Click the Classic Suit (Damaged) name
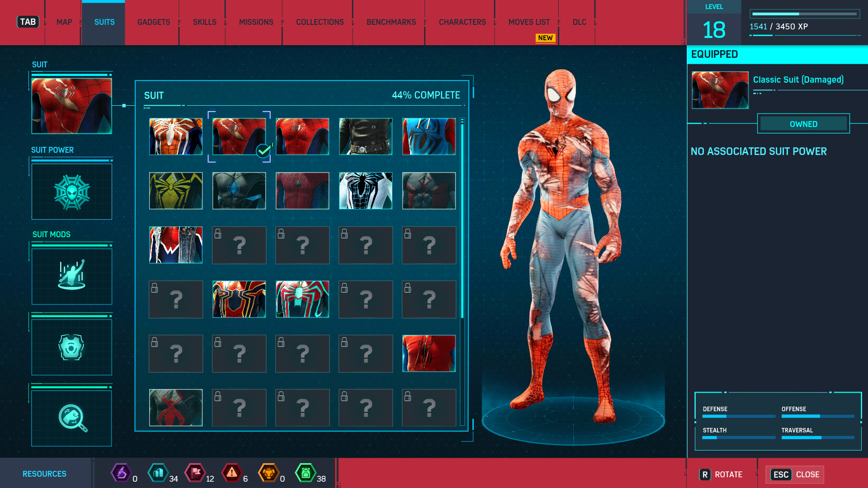This screenshot has height=488, width=868. tap(798, 80)
